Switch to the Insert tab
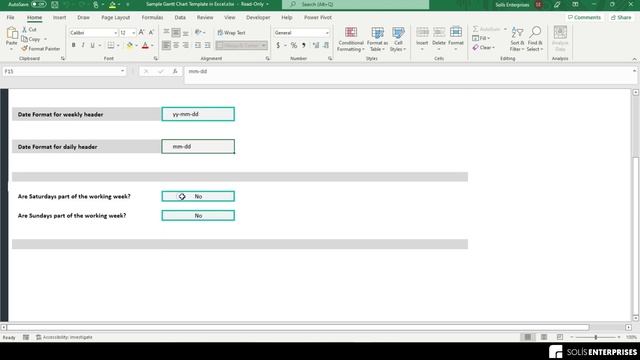The width and height of the screenshot is (640, 360). click(x=59, y=18)
